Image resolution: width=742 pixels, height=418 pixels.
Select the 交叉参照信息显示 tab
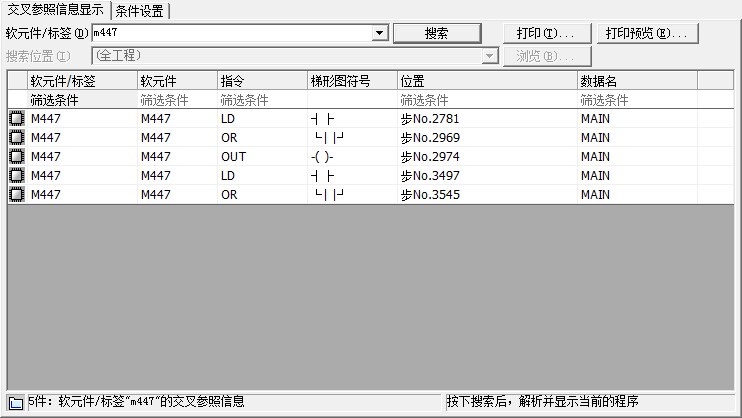pyautogui.click(x=55, y=11)
